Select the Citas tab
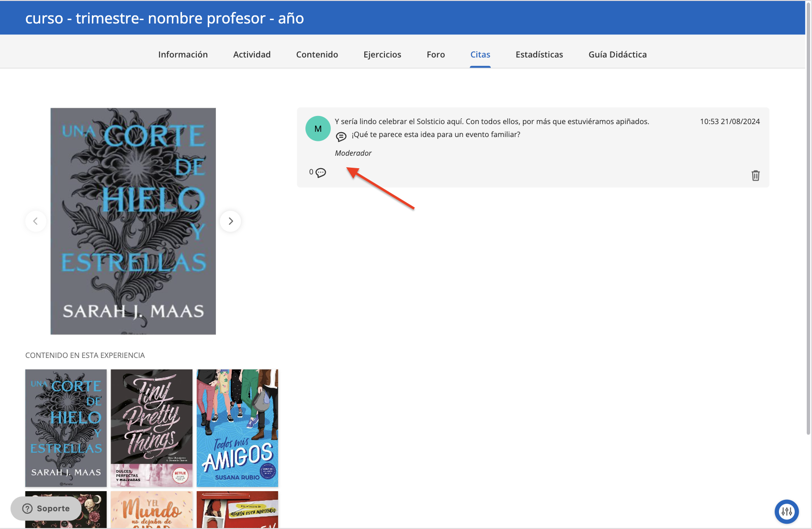 click(x=480, y=55)
